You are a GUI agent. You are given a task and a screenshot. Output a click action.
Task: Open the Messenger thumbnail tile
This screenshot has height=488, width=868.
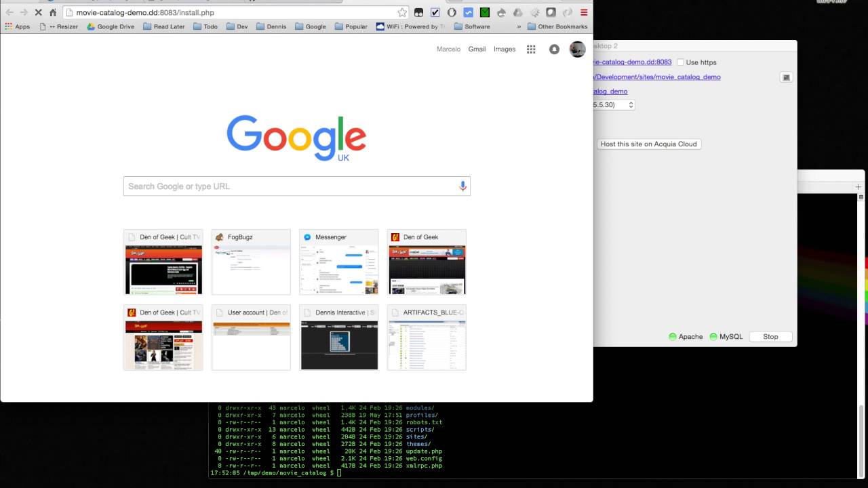coord(339,262)
